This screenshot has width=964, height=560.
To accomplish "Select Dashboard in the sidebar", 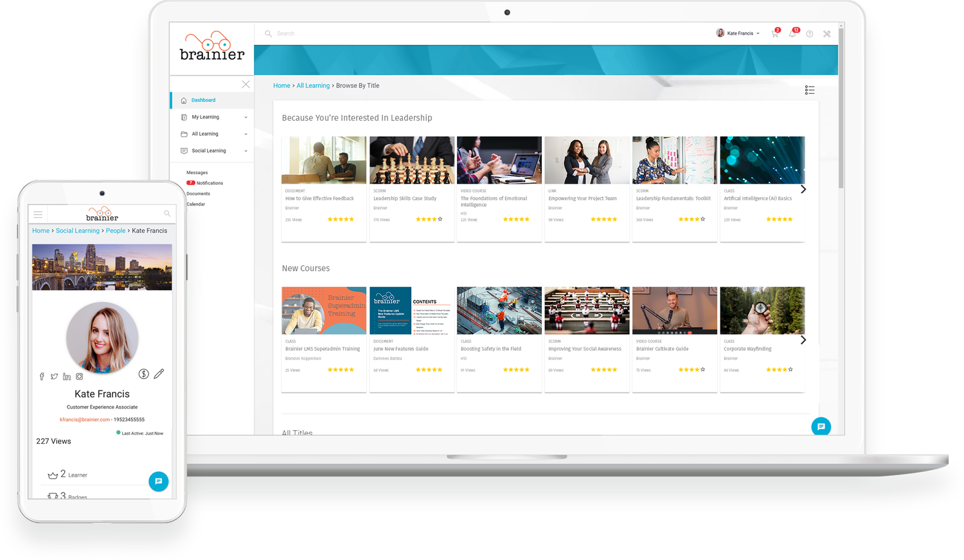I will [203, 100].
